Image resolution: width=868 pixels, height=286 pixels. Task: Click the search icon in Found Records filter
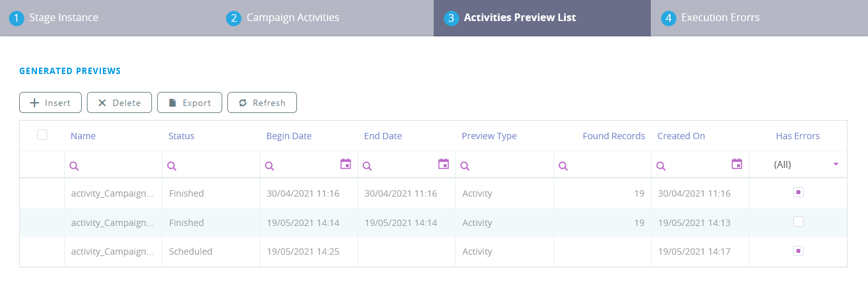(563, 166)
